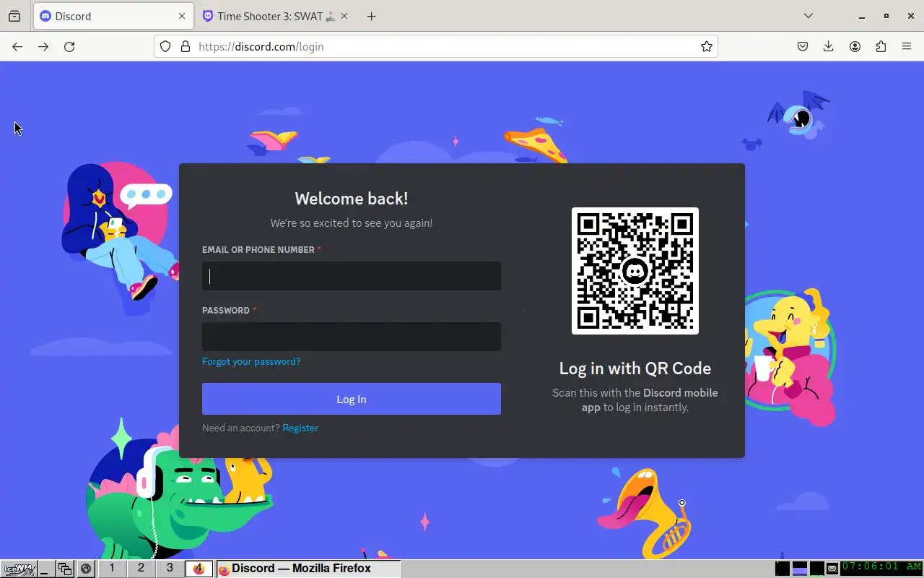This screenshot has height=578, width=924.
Task: Go back with the browser back arrow
Action: (17, 46)
